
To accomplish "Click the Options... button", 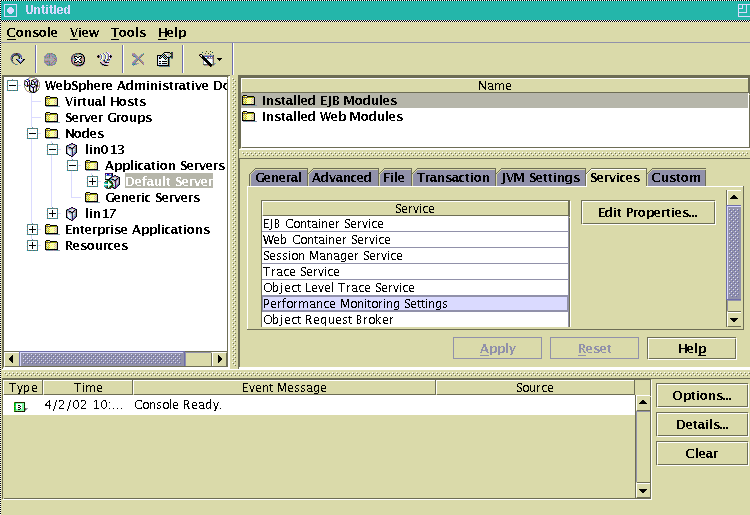I will (702, 395).
